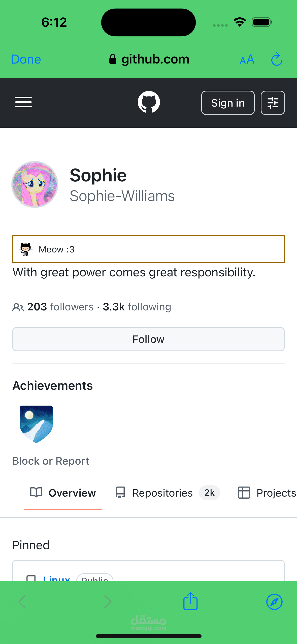Reload the page with the refresh icon
This screenshot has width=297, height=644.
tap(277, 59)
